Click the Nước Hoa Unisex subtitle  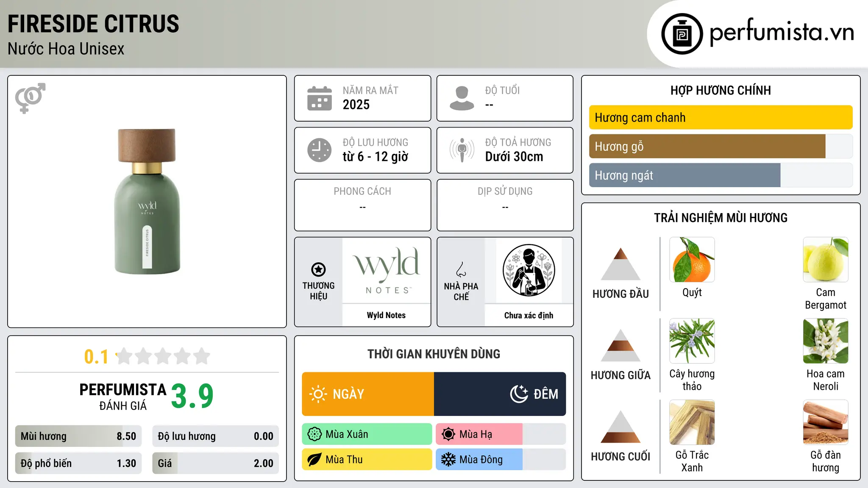pos(66,49)
